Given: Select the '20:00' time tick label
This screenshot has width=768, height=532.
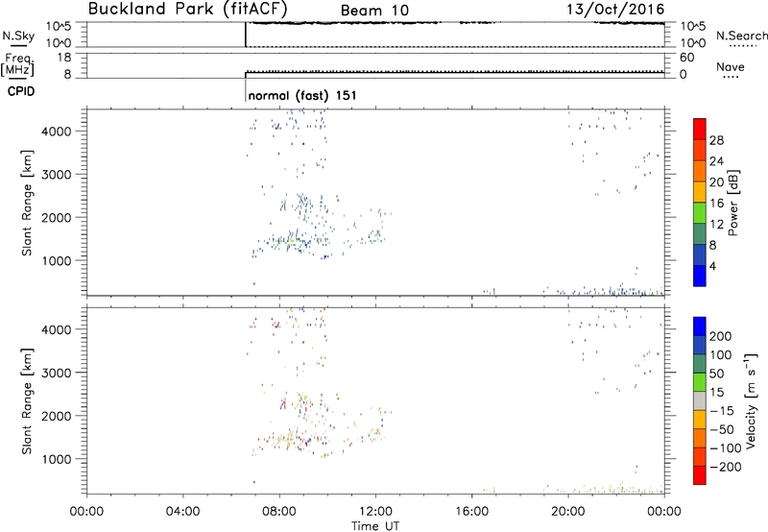Looking at the screenshot, I should point(568,512).
